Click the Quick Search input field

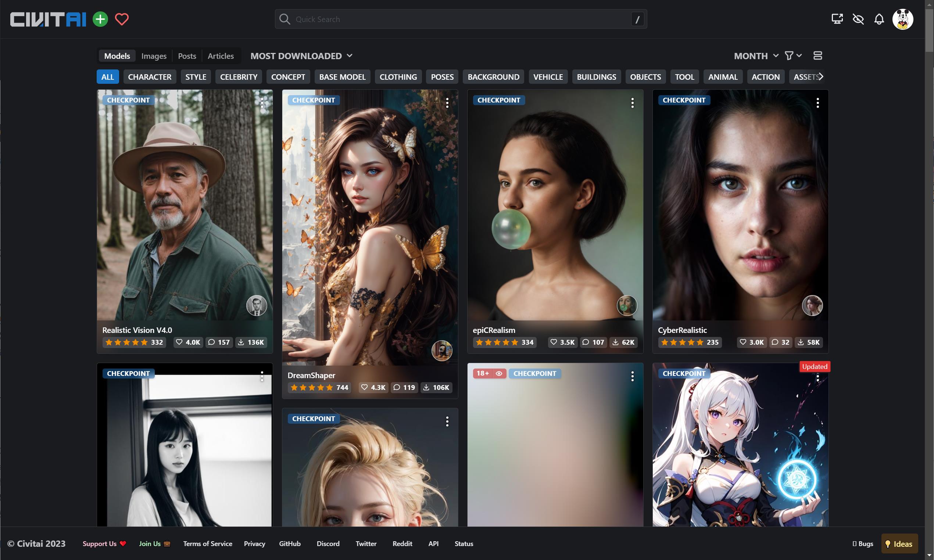pos(461,19)
